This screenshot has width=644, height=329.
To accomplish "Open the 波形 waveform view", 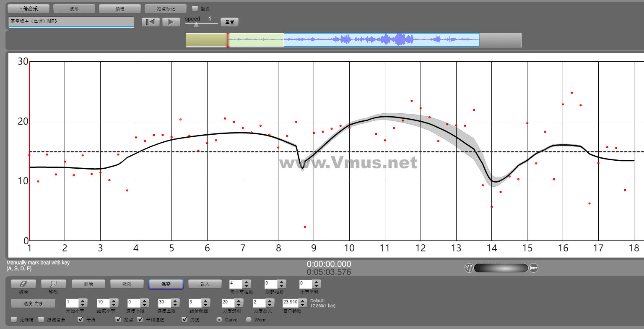I will pyautogui.click(x=74, y=8).
